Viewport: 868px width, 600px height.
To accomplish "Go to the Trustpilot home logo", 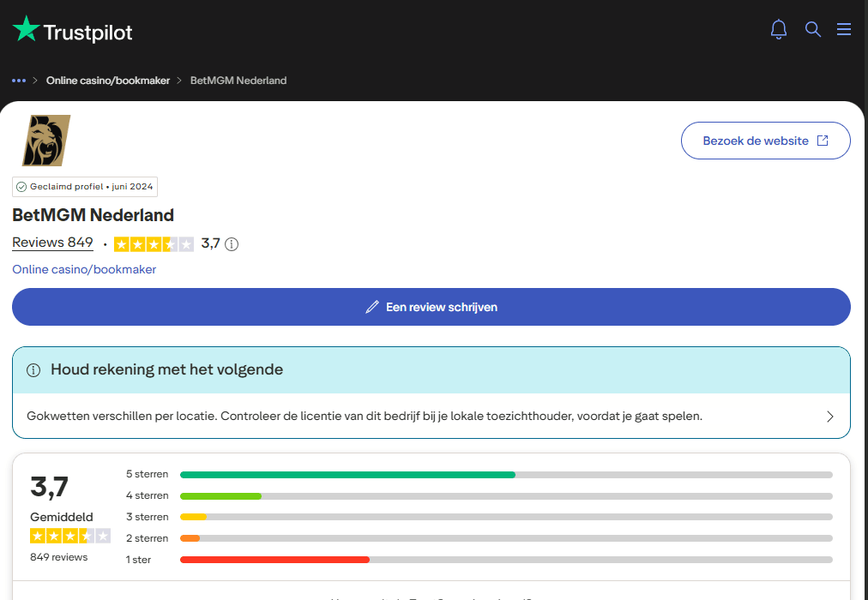I will coord(73,29).
